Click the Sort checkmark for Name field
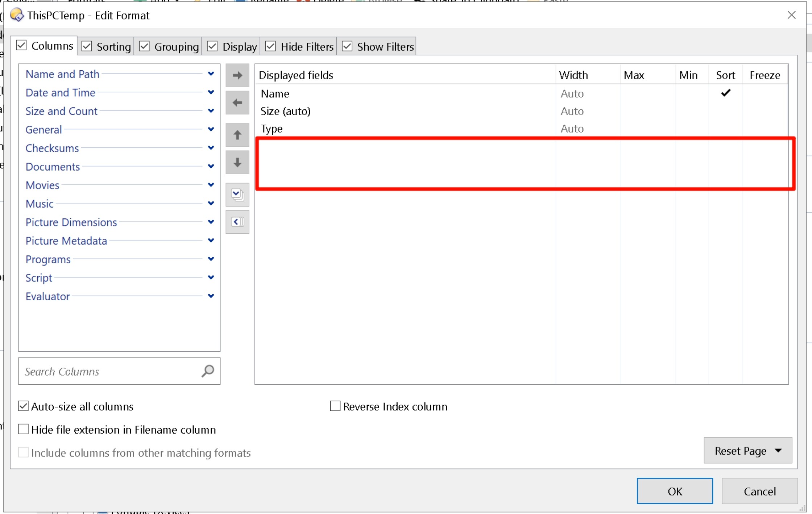This screenshot has height=514, width=812. point(725,93)
